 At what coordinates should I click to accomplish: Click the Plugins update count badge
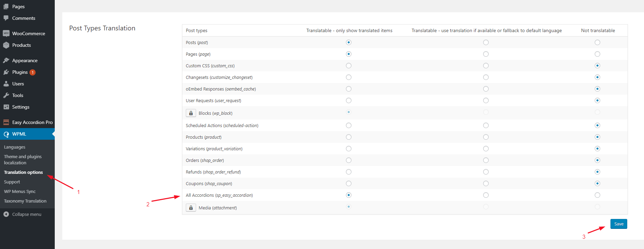[33, 72]
